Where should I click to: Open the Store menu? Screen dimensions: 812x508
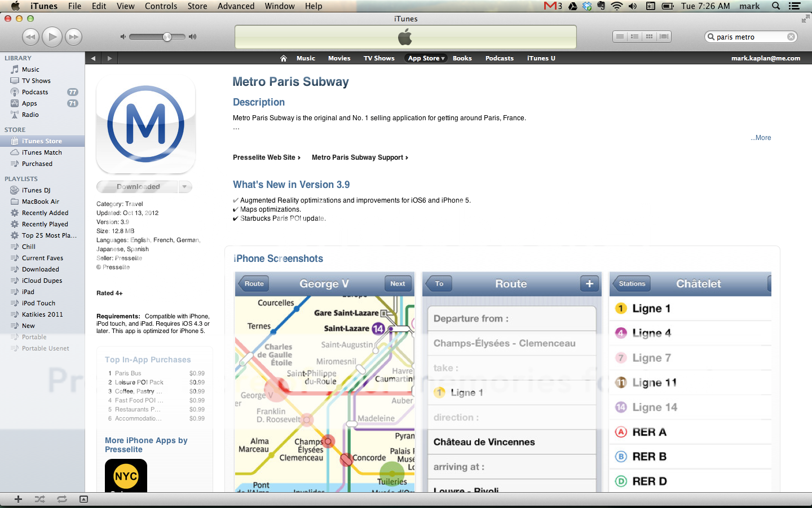pyautogui.click(x=197, y=6)
